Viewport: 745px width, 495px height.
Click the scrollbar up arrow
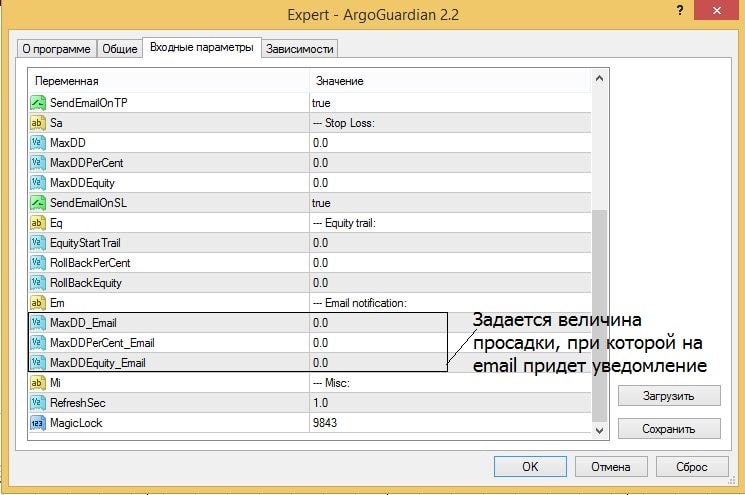click(599, 78)
